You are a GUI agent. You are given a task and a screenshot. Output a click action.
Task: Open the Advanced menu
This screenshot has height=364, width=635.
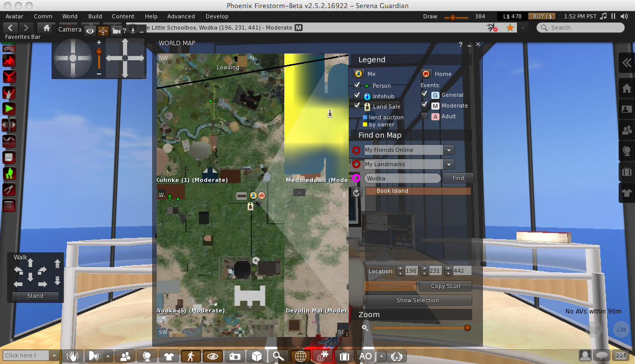(x=181, y=16)
